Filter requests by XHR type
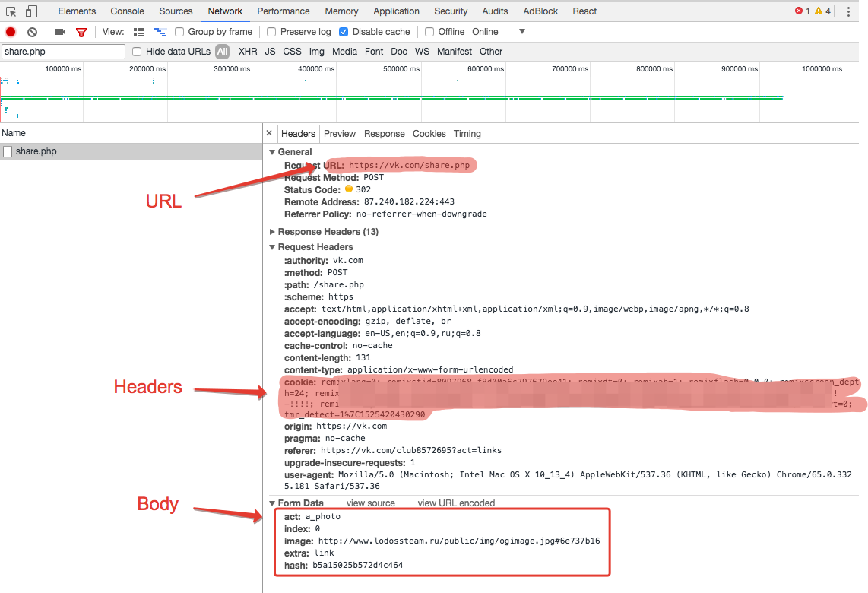Image resolution: width=868 pixels, height=593 pixels. point(248,52)
